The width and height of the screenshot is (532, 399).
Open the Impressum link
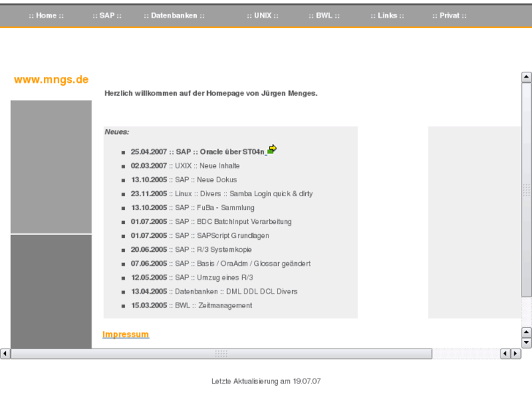tap(126, 335)
